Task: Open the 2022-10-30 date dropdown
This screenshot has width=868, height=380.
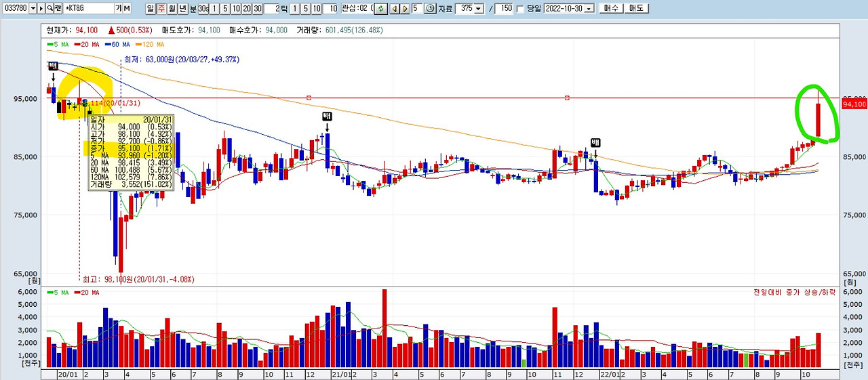Action: 589,8
